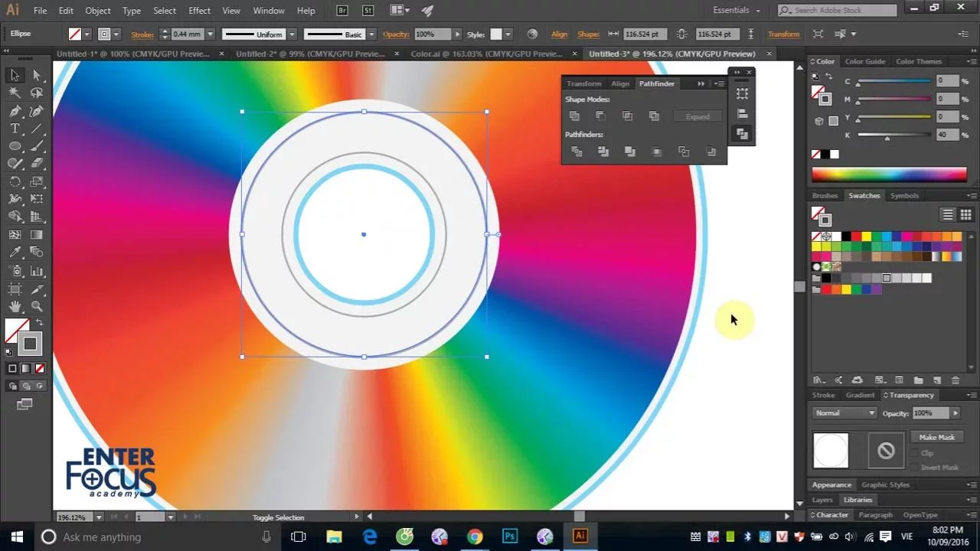Switch to the Brushes panel tab

(825, 195)
